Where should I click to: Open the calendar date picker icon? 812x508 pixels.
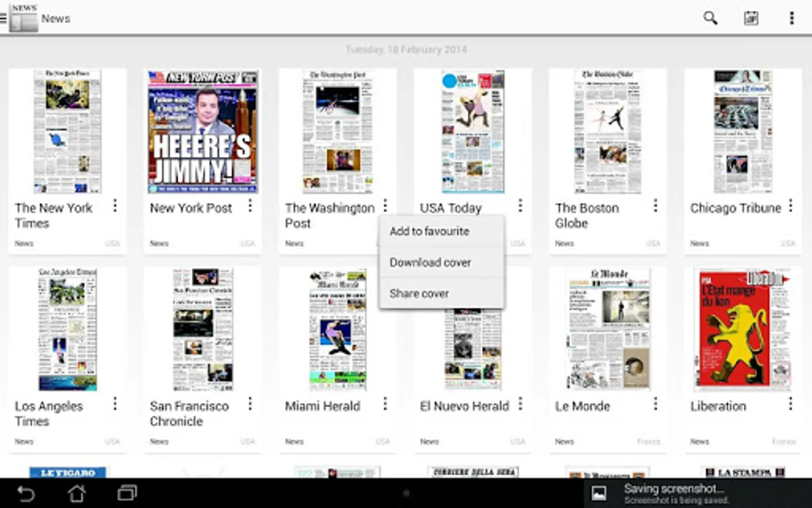[751, 18]
